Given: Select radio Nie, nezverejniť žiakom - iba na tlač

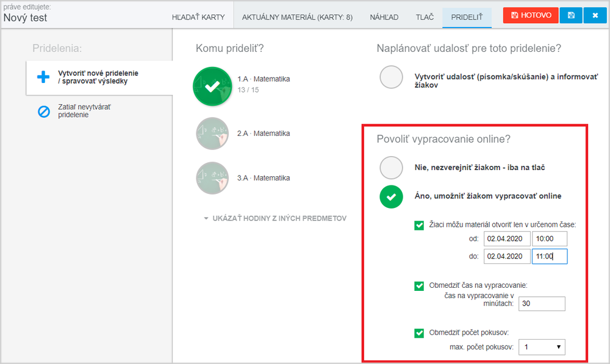Looking at the screenshot, I should click(391, 168).
